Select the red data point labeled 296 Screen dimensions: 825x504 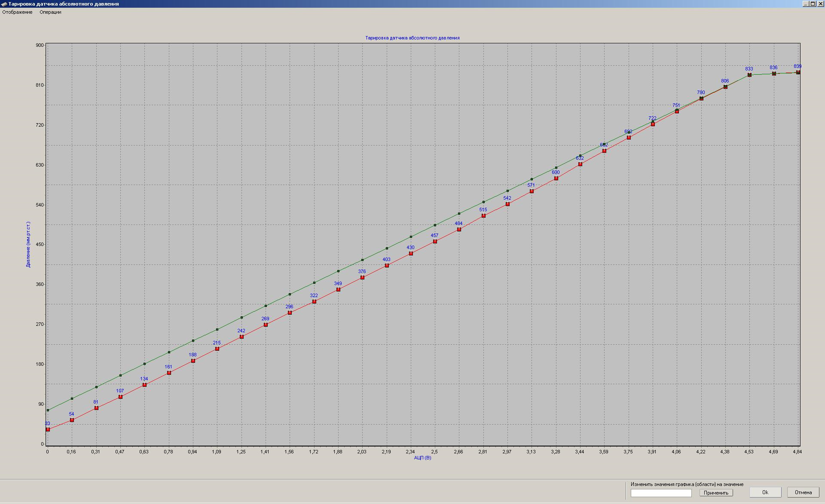point(290,313)
